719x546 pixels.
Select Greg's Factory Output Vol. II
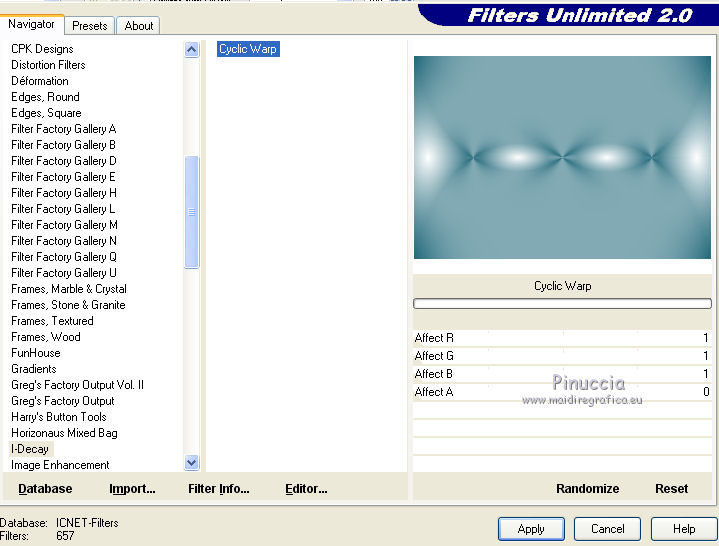[x=77, y=385]
